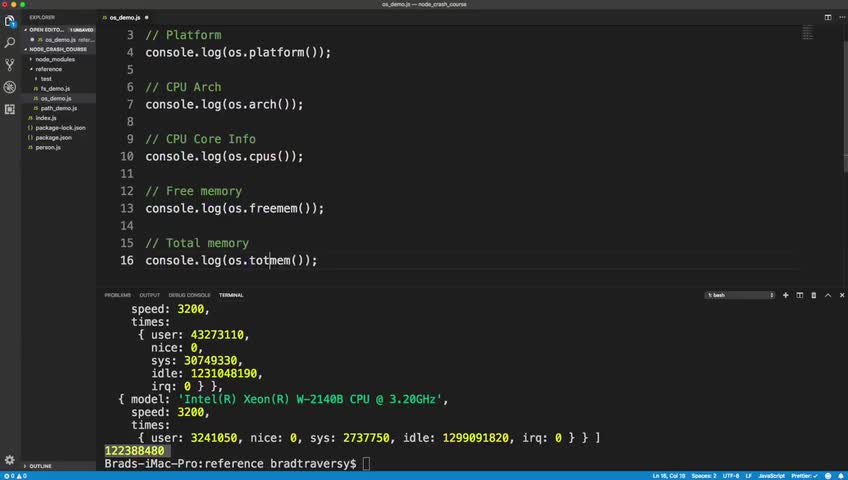Open path_demo.js file

[58, 108]
